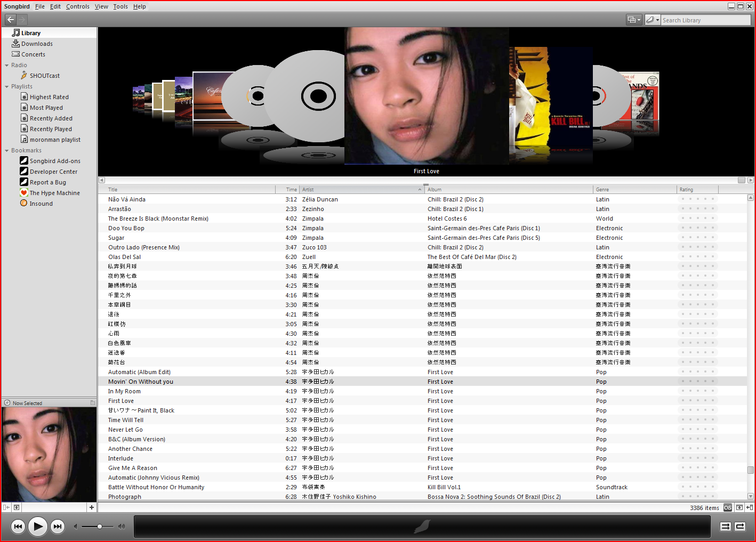The width and height of the screenshot is (756, 542).
Task: Add new playlist with plus button
Action: coord(91,507)
